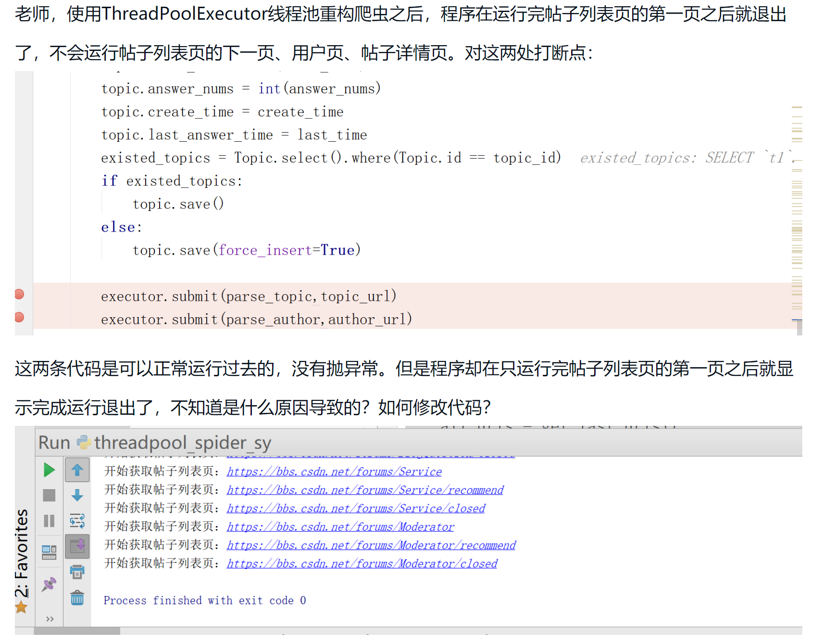822x644 pixels.
Task: Toggle the scroll to end icon
Action: coord(77,546)
